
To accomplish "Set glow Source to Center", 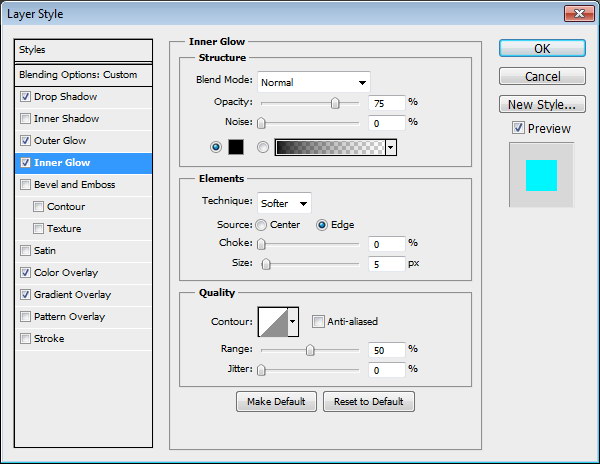I will (262, 225).
